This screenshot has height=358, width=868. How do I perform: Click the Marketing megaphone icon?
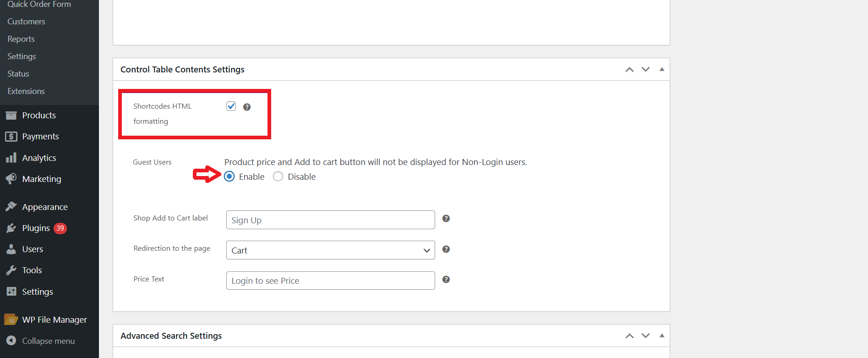[x=11, y=179]
